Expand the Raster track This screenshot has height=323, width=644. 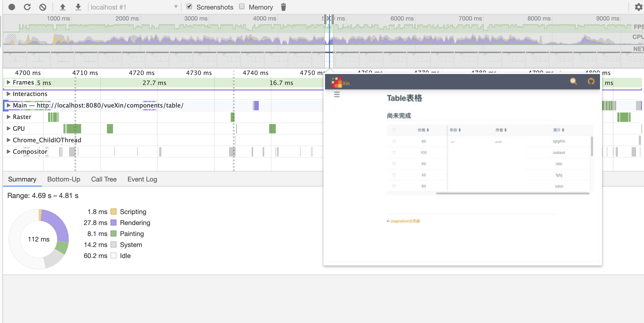pos(8,117)
